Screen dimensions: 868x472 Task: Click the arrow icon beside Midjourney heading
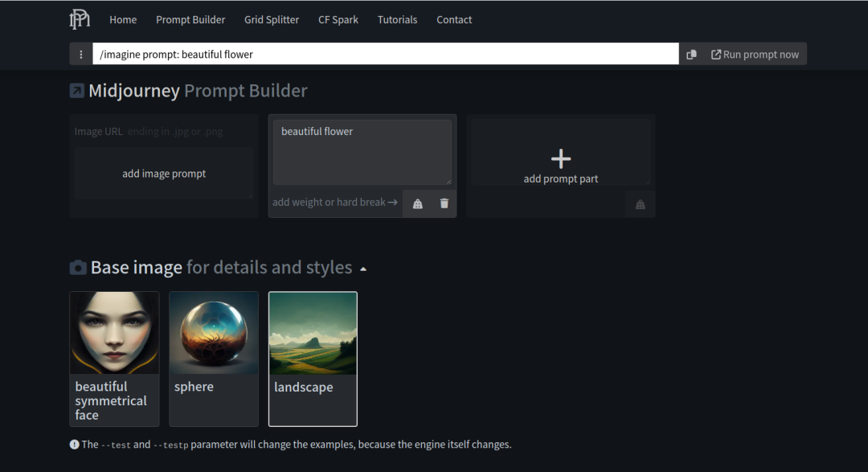77,90
